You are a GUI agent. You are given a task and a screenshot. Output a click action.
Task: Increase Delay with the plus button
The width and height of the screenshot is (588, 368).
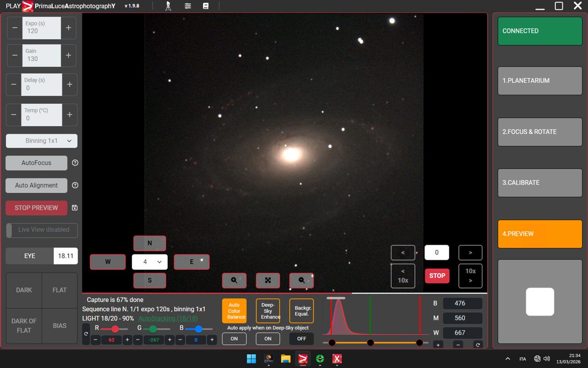(70, 85)
